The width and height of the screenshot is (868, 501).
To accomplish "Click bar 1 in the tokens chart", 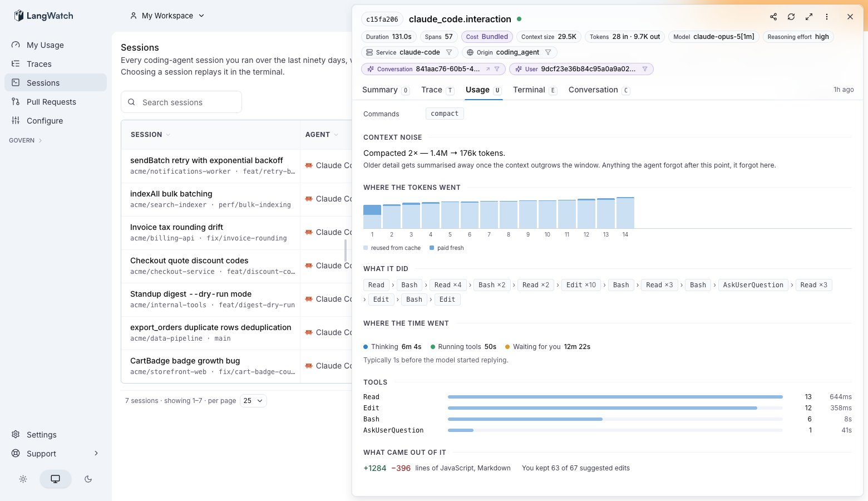I will click(372, 217).
